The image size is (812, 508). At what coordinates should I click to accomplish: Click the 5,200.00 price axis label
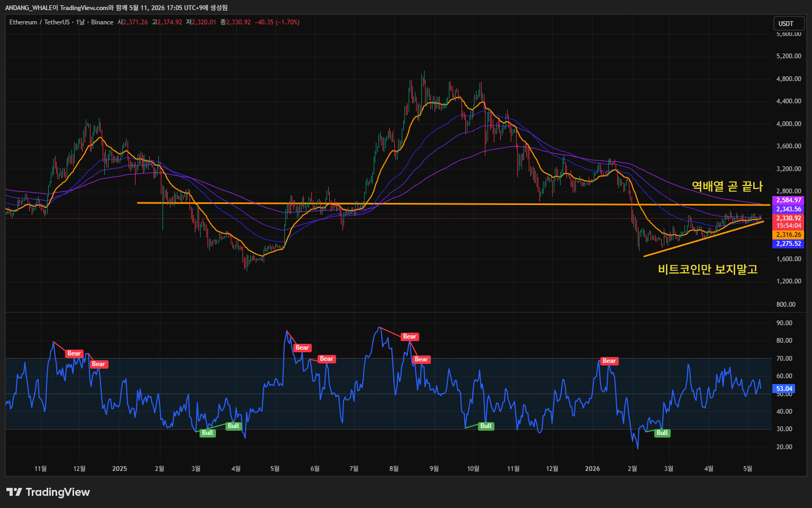tap(788, 56)
